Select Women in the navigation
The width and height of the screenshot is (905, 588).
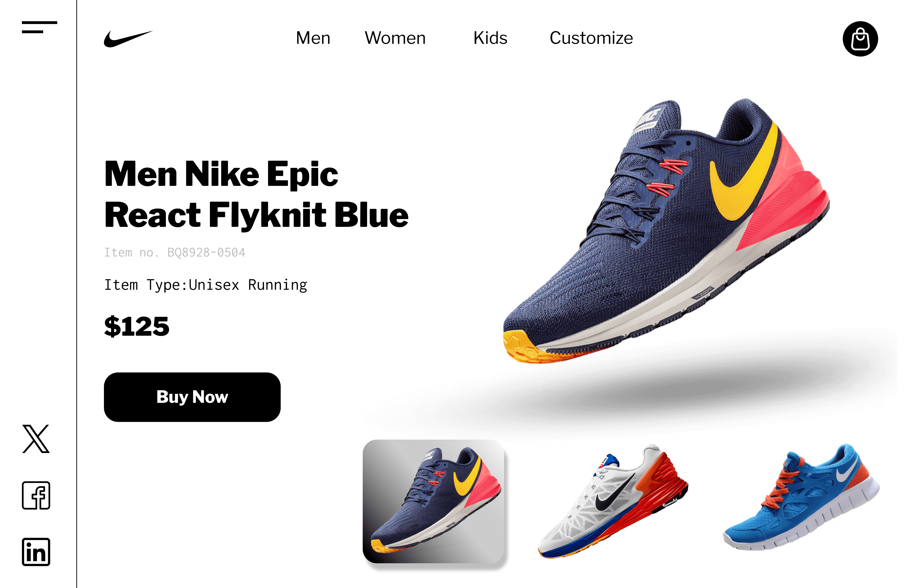[x=395, y=38]
